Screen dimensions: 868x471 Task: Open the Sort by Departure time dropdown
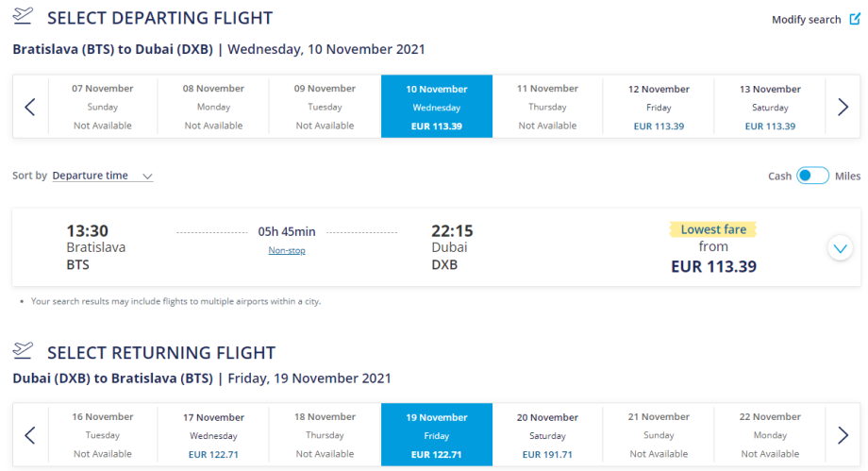(102, 176)
